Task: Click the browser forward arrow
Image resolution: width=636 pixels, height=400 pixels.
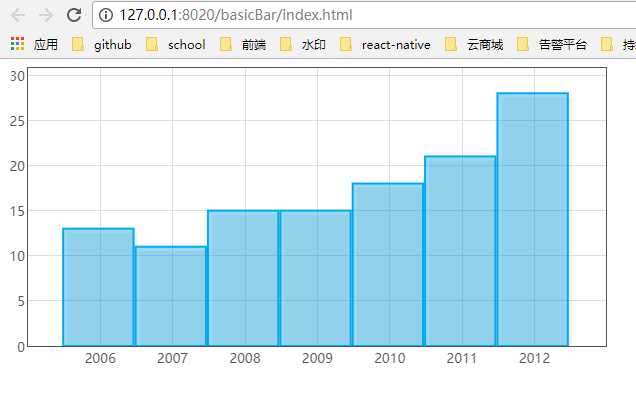Action: 46,15
